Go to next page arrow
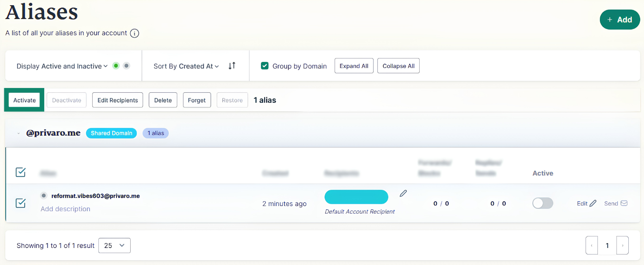 [x=623, y=245]
